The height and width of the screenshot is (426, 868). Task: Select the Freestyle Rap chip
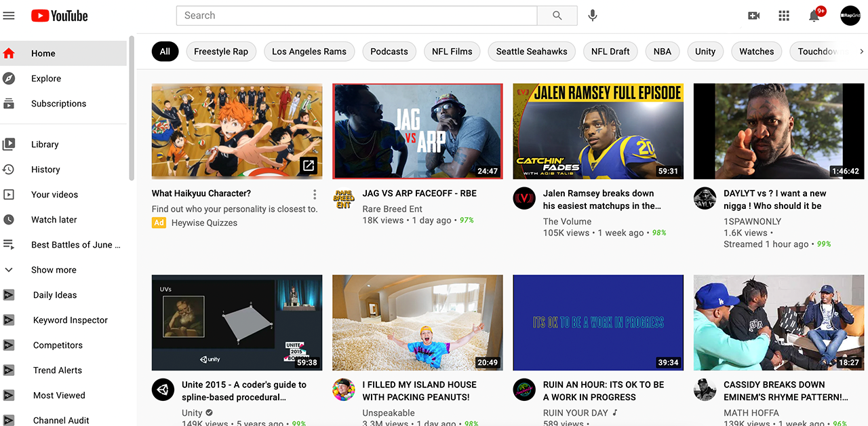coord(221,52)
